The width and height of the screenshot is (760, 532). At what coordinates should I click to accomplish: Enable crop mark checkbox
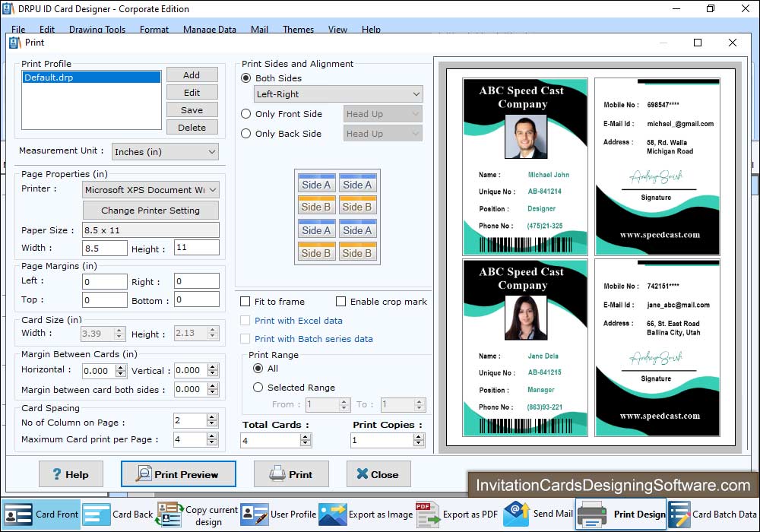(341, 302)
